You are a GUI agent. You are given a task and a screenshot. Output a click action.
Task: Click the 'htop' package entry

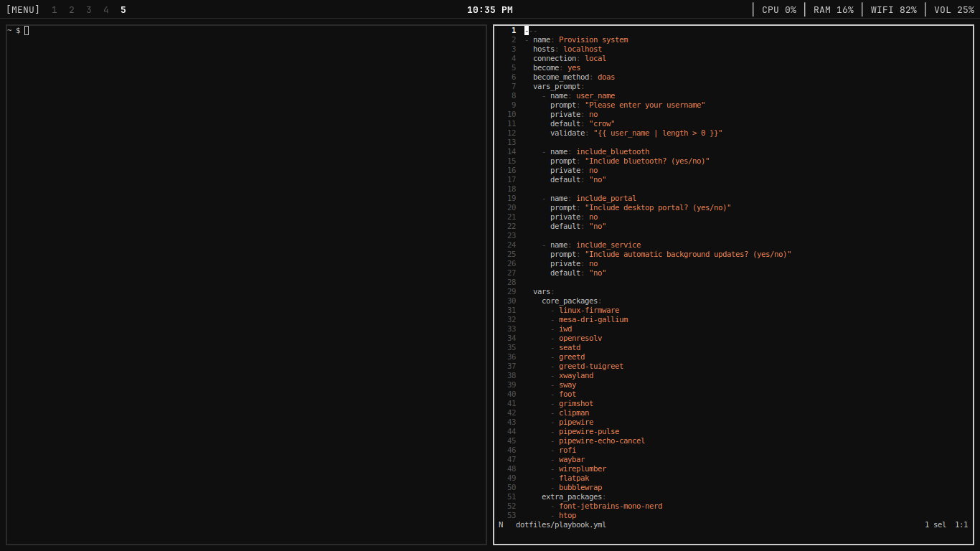pyautogui.click(x=567, y=516)
